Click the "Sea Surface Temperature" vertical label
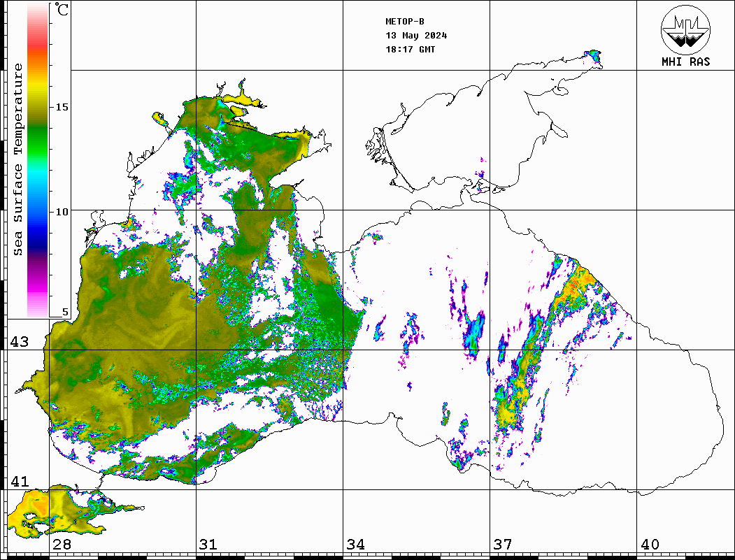This screenshot has height=560, width=735. (17, 159)
